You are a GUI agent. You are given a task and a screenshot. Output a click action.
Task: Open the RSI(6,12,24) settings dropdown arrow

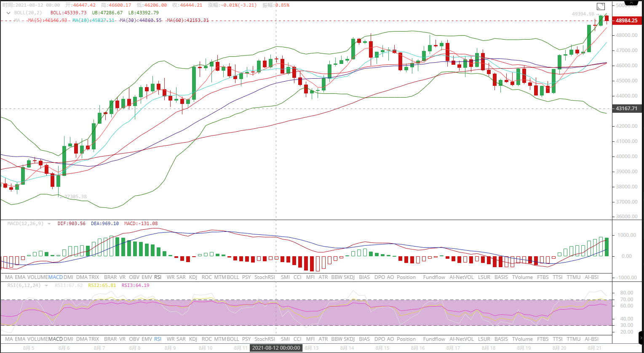tap(46, 286)
